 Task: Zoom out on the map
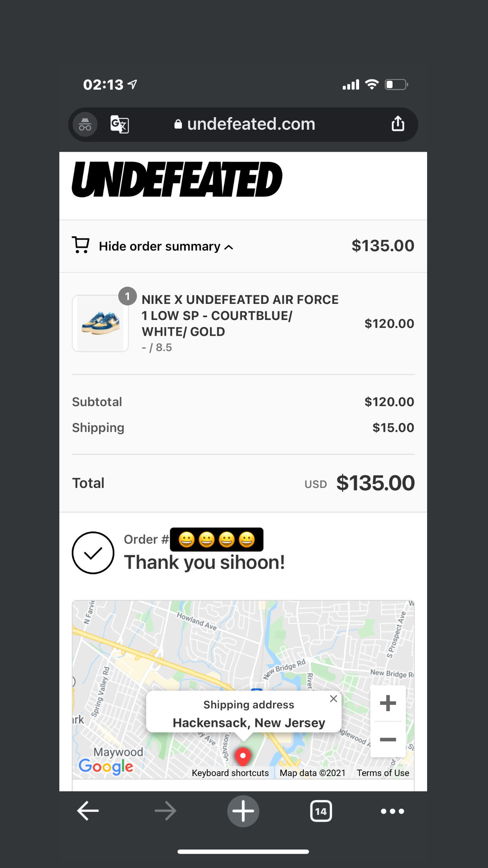pos(388,739)
